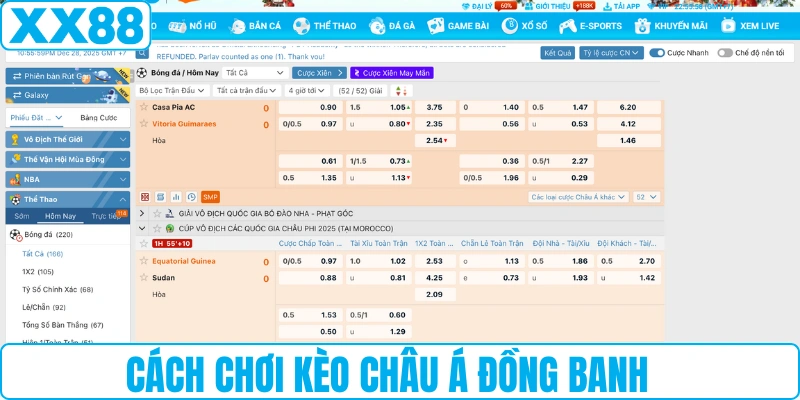Click the (52 / 52) Giải leagues button
The image size is (800, 400).
[x=361, y=91]
